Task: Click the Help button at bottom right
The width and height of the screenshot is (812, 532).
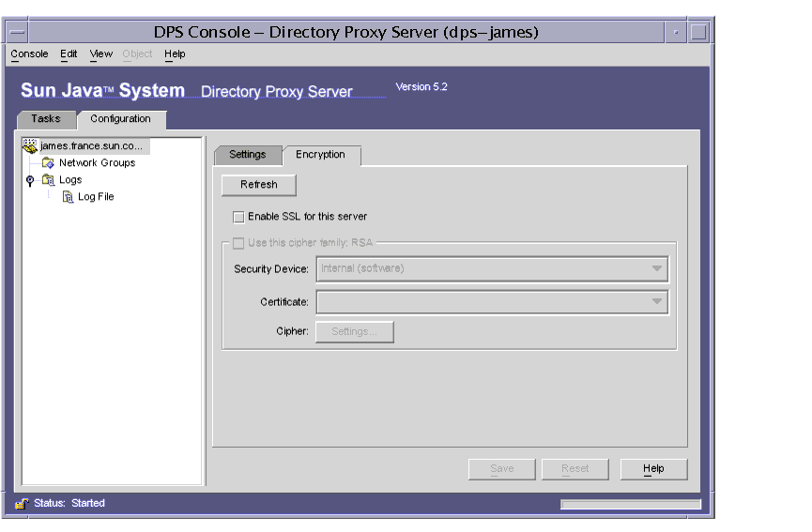Action: click(654, 469)
